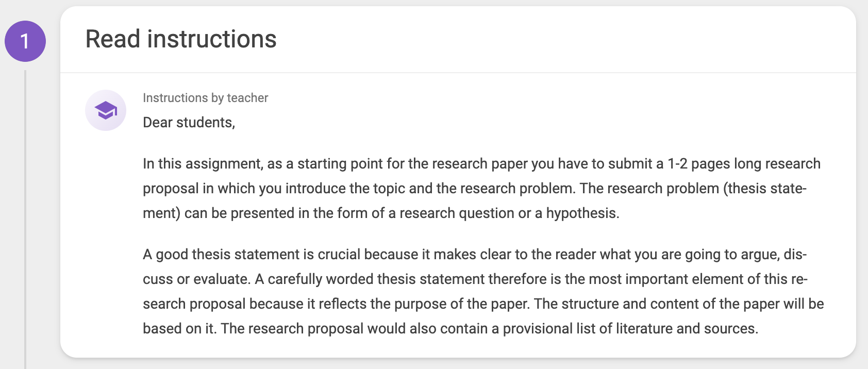The height and width of the screenshot is (369, 868).
Task: Click the line starting "search proposal because"
Action: pos(483,304)
